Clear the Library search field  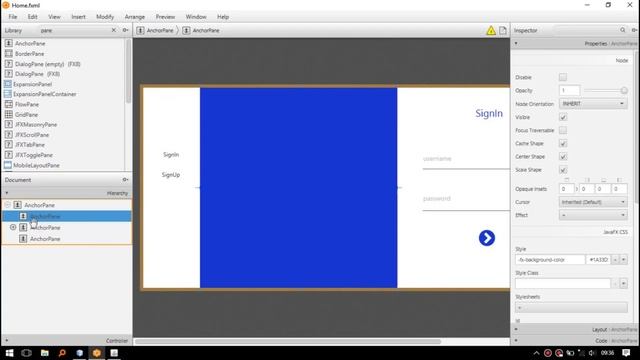click(114, 30)
